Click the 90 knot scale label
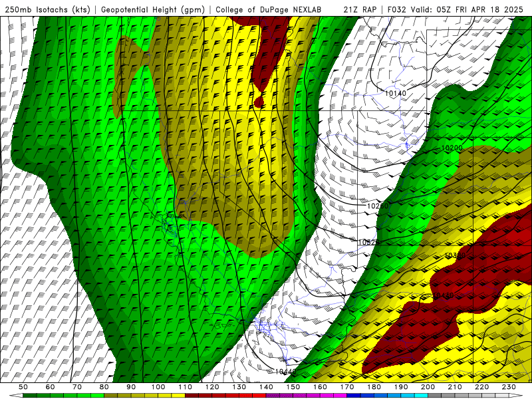 (x=131, y=387)
